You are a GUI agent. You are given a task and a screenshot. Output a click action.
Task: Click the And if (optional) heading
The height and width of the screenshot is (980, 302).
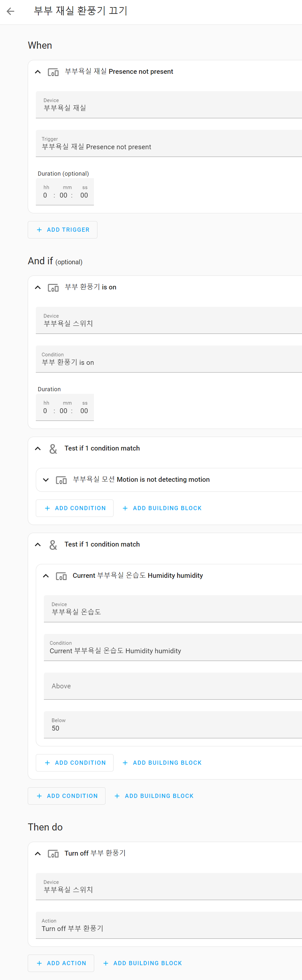click(55, 261)
